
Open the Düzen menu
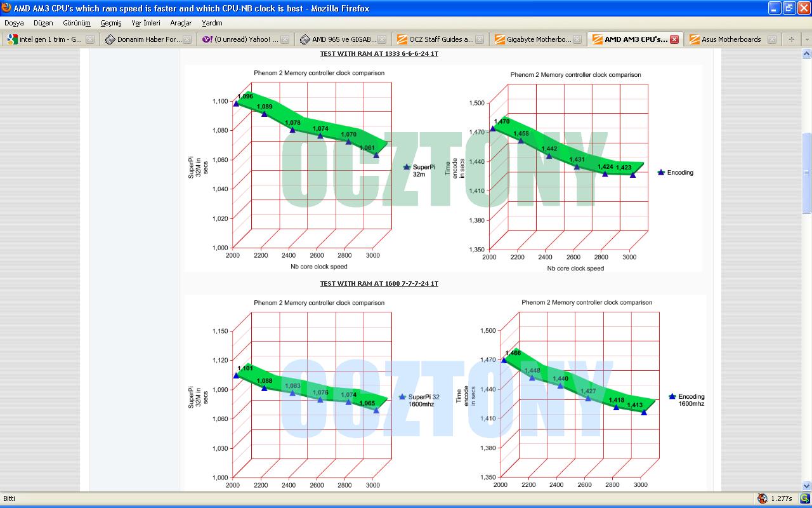(43, 23)
